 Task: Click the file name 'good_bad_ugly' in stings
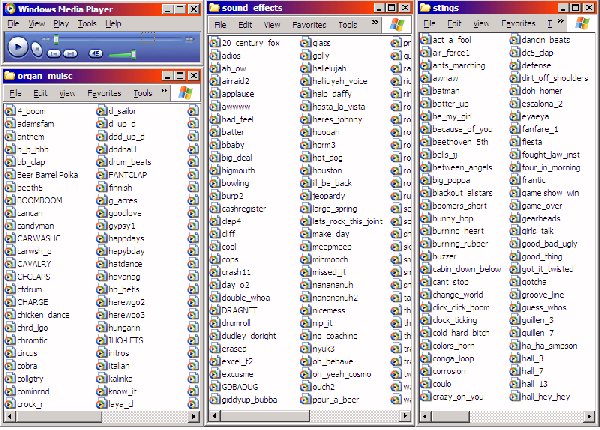pyautogui.click(x=549, y=244)
